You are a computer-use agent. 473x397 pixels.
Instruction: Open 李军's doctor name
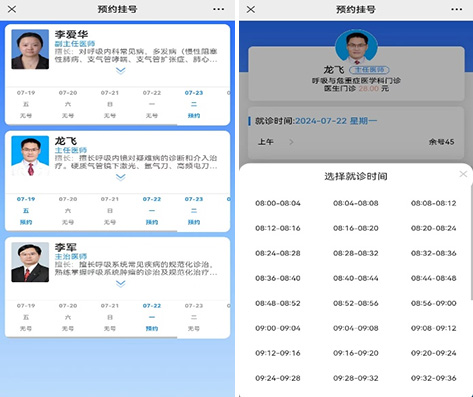tap(66, 247)
